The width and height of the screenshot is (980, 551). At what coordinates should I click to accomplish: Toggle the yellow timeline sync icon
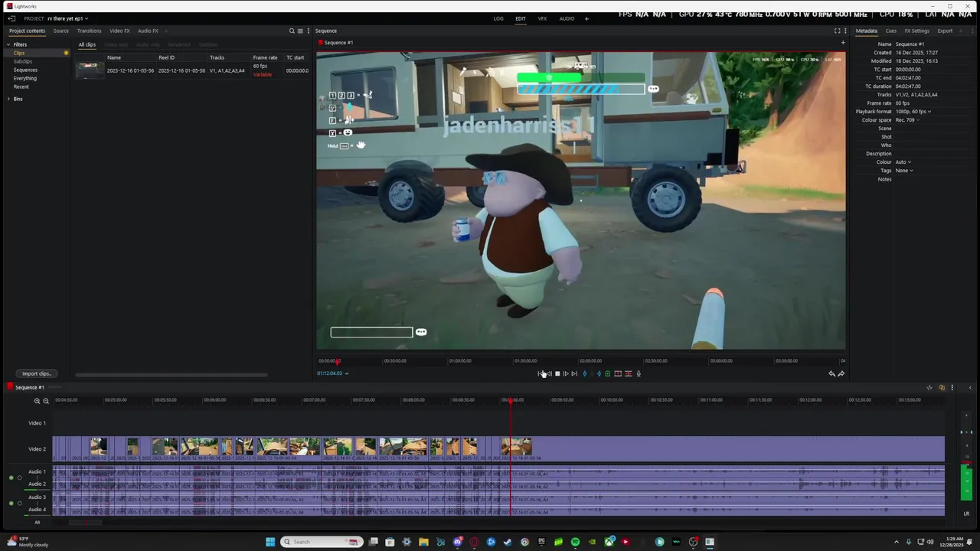[942, 387]
